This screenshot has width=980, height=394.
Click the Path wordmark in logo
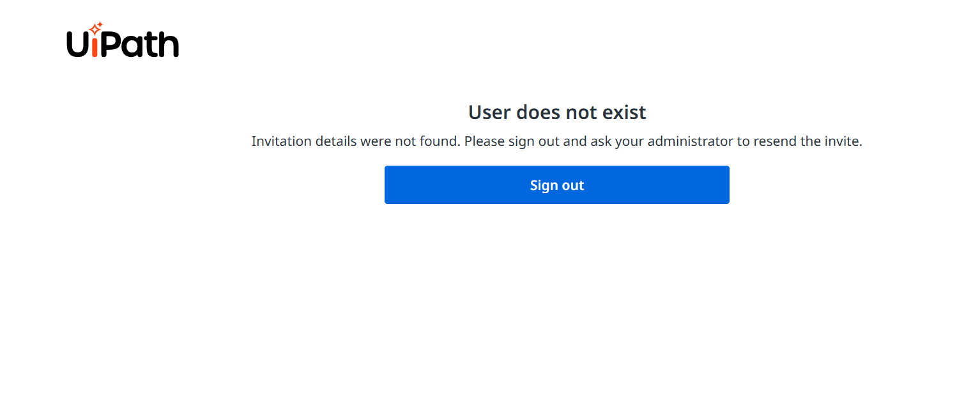140,44
